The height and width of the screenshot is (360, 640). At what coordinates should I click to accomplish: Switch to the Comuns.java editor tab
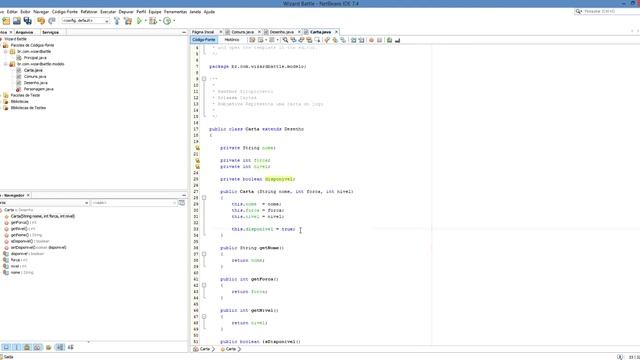[242, 32]
